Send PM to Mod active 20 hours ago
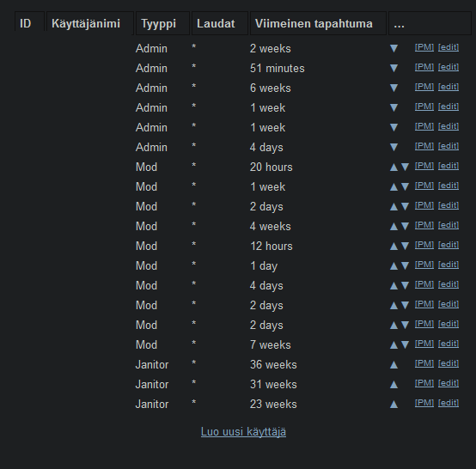476x469 pixels. click(424, 166)
